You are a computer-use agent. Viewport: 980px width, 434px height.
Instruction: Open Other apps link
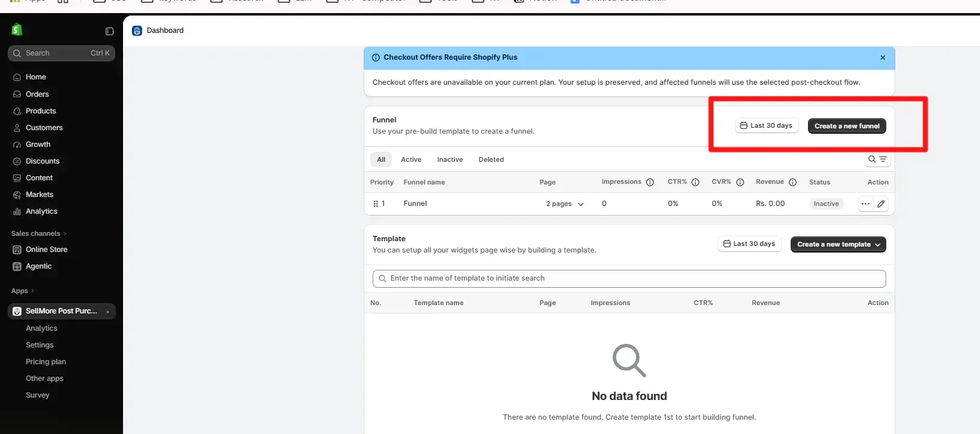point(44,378)
